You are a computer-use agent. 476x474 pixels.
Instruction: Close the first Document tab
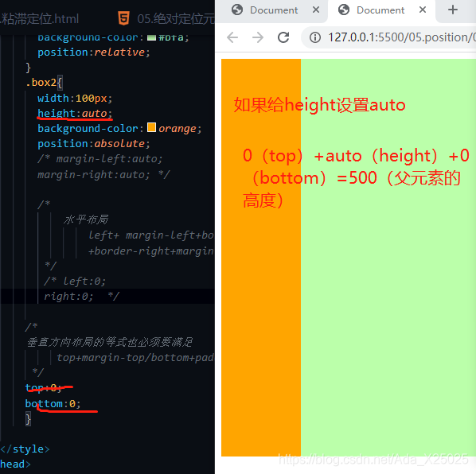pos(316,10)
